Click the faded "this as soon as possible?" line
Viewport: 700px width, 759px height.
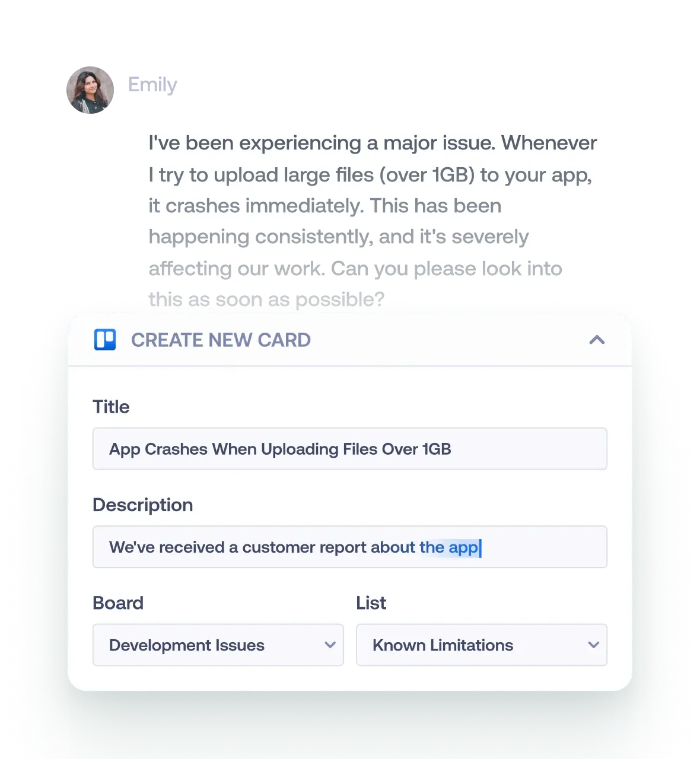[266, 299]
